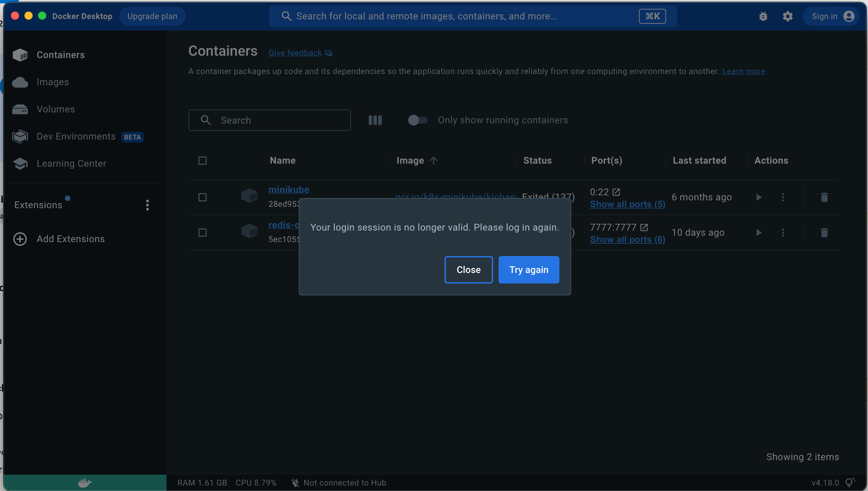Delete the minikube container with trash icon
Screen dimensions: 868x491
click(824, 197)
